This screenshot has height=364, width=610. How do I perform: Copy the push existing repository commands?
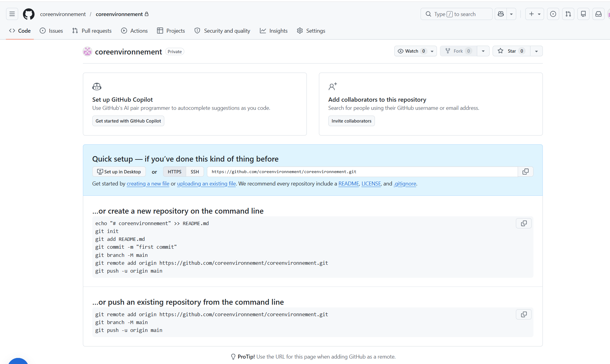pos(524,314)
